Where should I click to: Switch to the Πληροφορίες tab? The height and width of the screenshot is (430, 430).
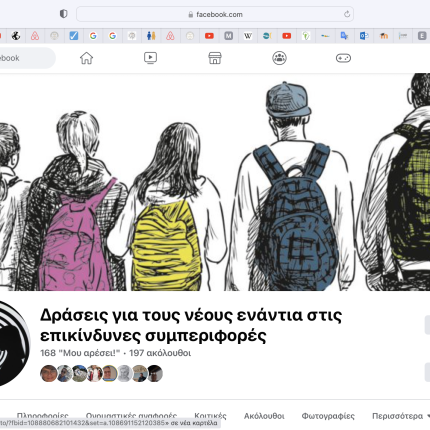43,416
